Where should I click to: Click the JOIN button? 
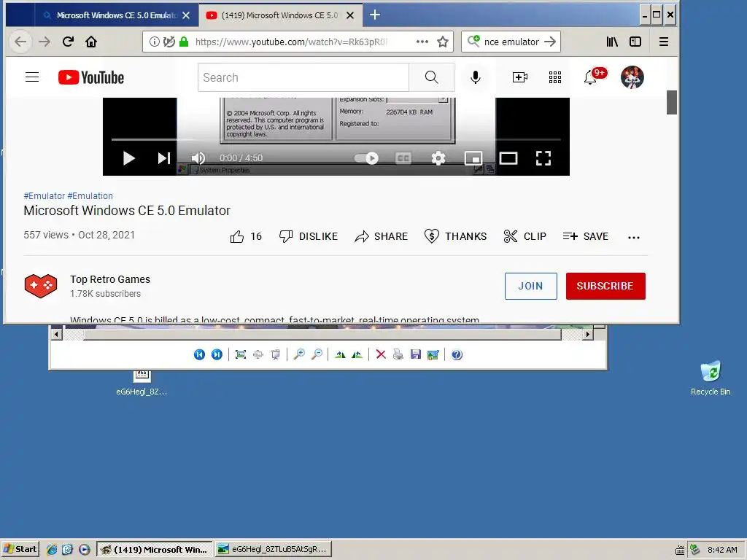[x=531, y=286]
